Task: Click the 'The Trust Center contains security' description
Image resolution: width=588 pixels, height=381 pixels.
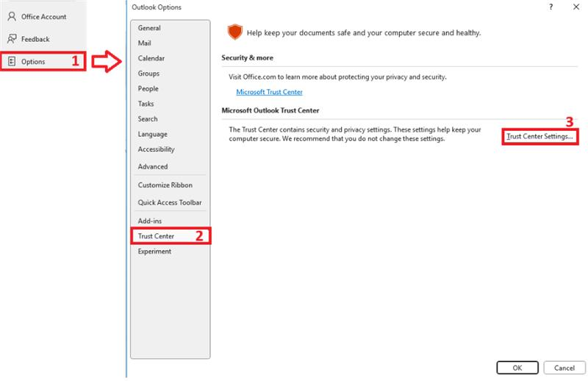Action: (355, 134)
